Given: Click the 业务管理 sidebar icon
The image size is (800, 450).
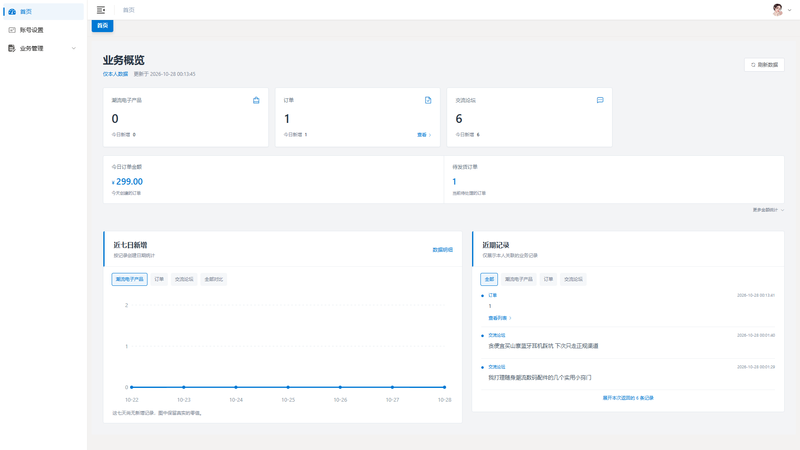Looking at the screenshot, I should [12, 48].
